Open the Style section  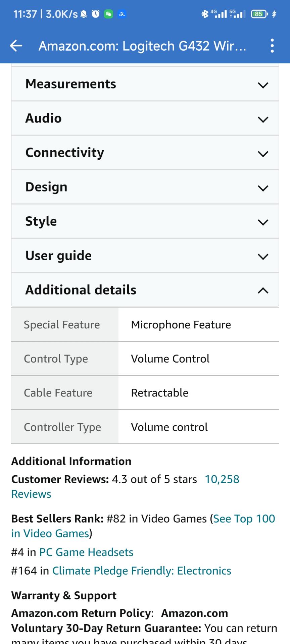coord(145,221)
